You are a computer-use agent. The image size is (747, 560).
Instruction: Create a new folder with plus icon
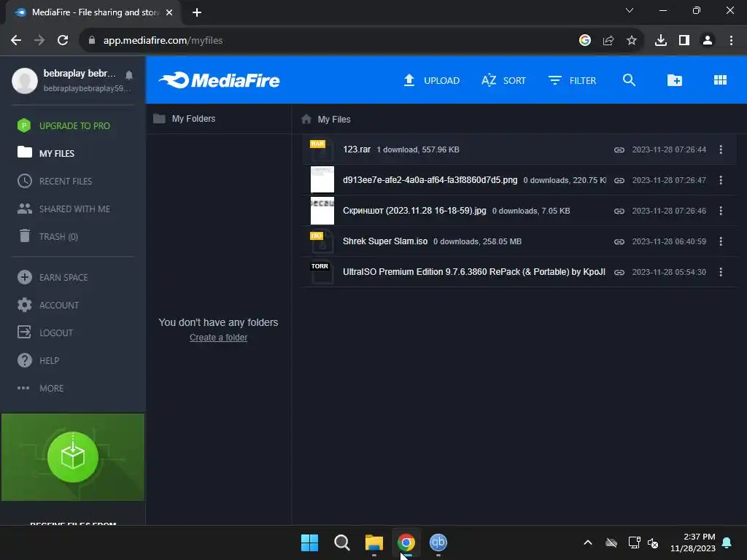pyautogui.click(x=674, y=80)
